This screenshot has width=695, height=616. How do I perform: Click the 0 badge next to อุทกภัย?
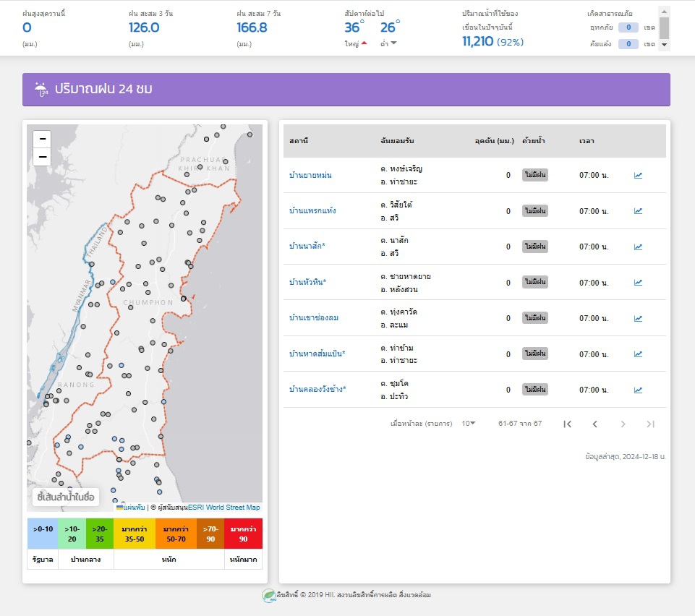pos(628,27)
